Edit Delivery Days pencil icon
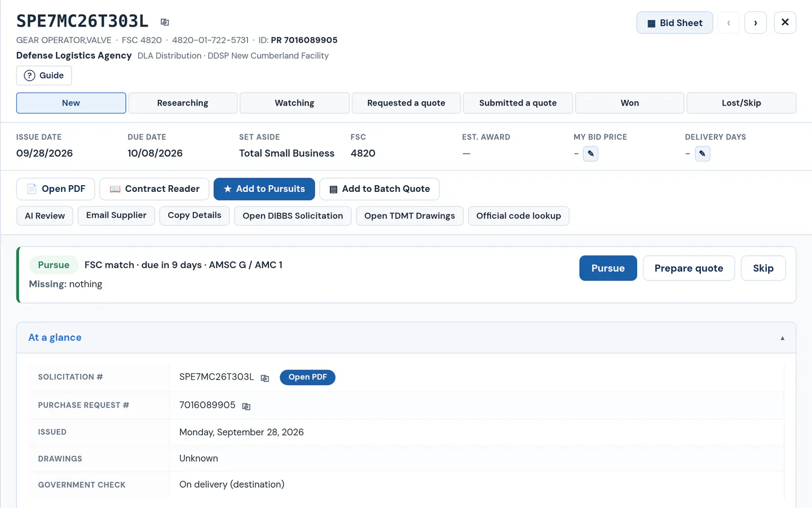The width and height of the screenshot is (812, 508). [x=703, y=154]
